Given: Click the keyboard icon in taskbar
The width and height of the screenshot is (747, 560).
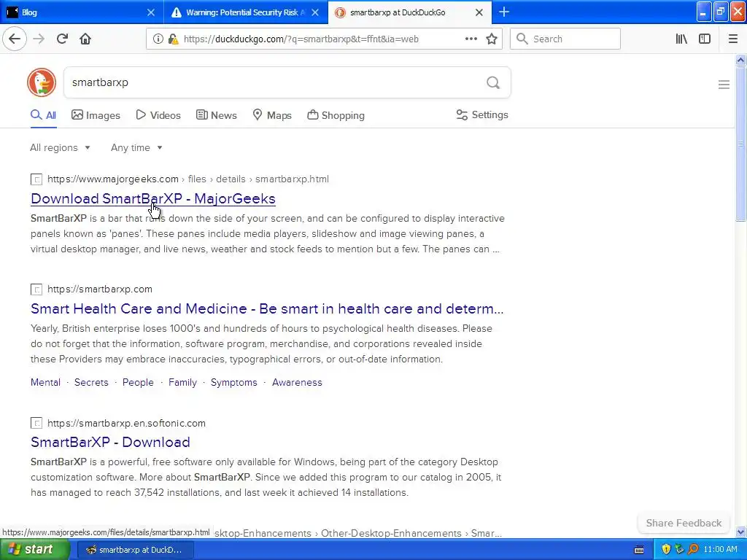Looking at the screenshot, I should 639,550.
